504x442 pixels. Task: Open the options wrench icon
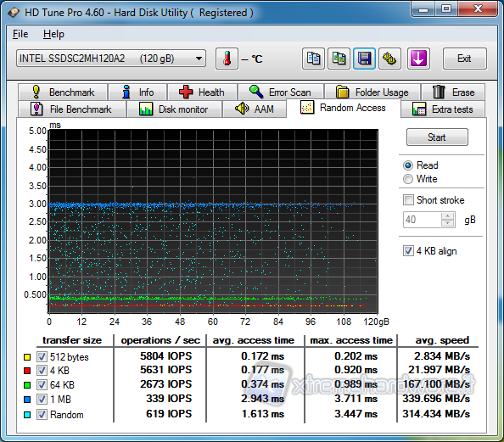pyautogui.click(x=389, y=59)
